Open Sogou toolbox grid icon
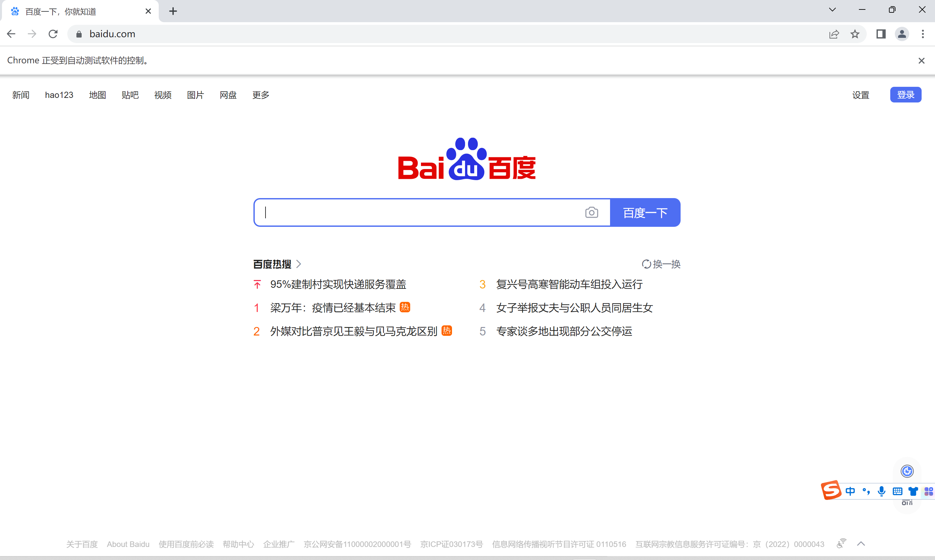This screenshot has width=935, height=560. [928, 491]
